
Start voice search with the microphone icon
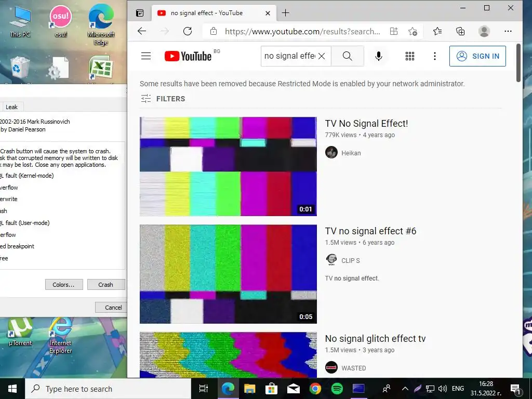[379, 56]
